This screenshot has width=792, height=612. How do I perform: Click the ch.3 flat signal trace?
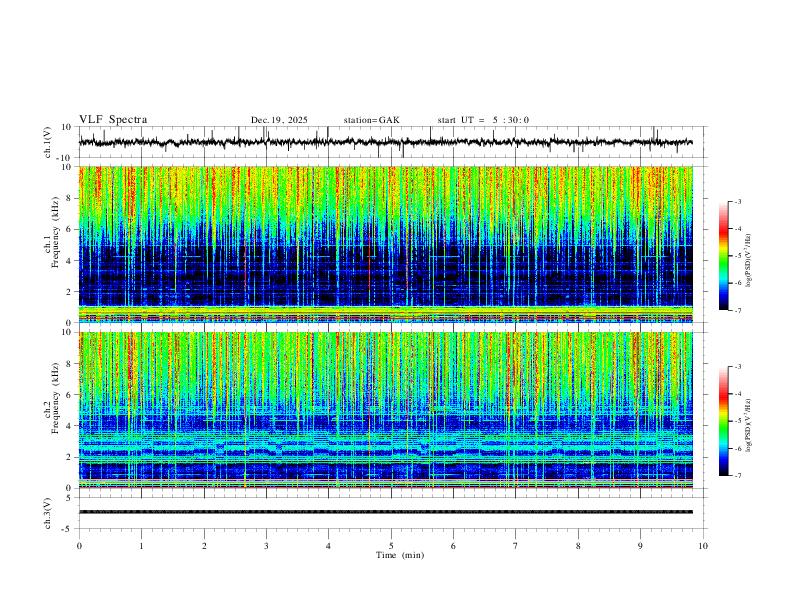386,512
